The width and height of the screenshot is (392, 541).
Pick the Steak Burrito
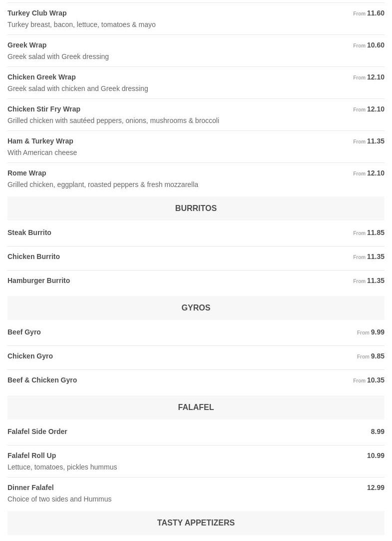pos(29,232)
